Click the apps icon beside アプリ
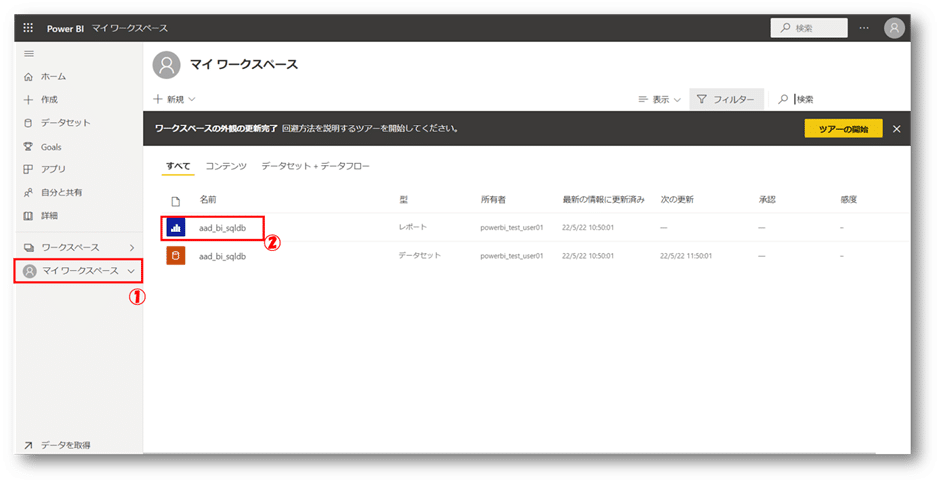Viewport: 941px width, 483px height. coord(28,169)
